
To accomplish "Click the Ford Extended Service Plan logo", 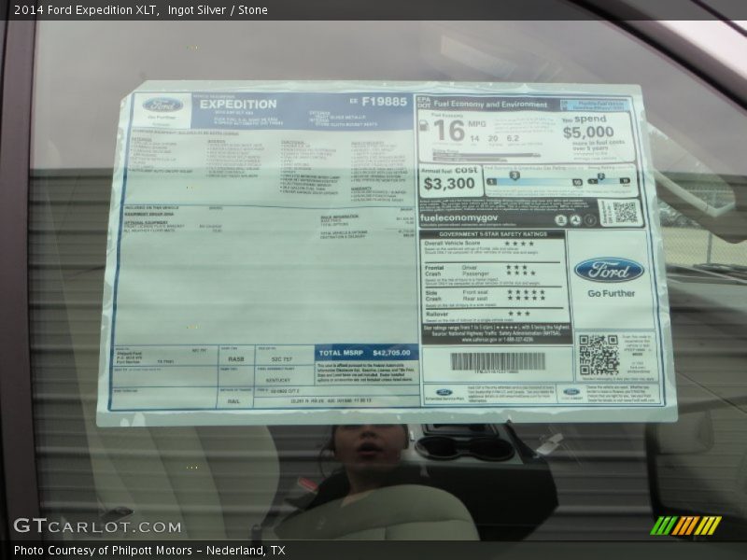I will pyautogui.click(x=444, y=394).
